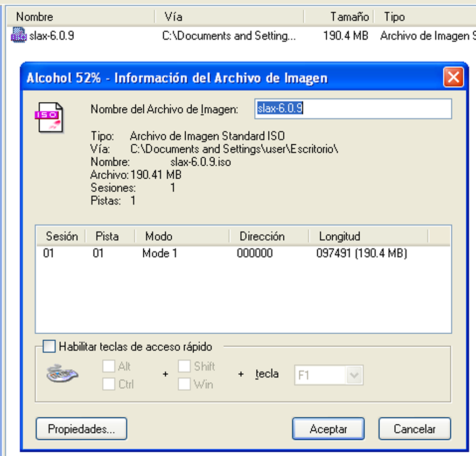Confirm with the Aceptar button
Screen dimensions: 476x456
click(328, 428)
